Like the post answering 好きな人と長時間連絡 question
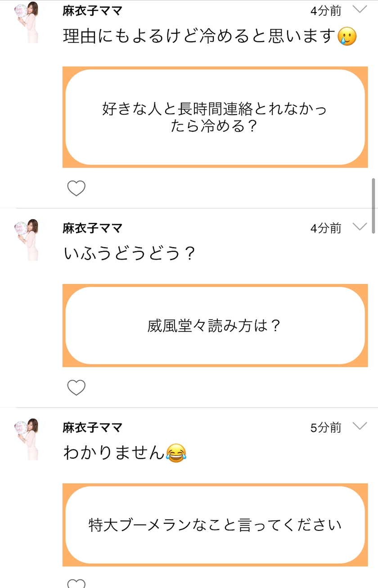The height and width of the screenshot is (588, 378). 76,188
